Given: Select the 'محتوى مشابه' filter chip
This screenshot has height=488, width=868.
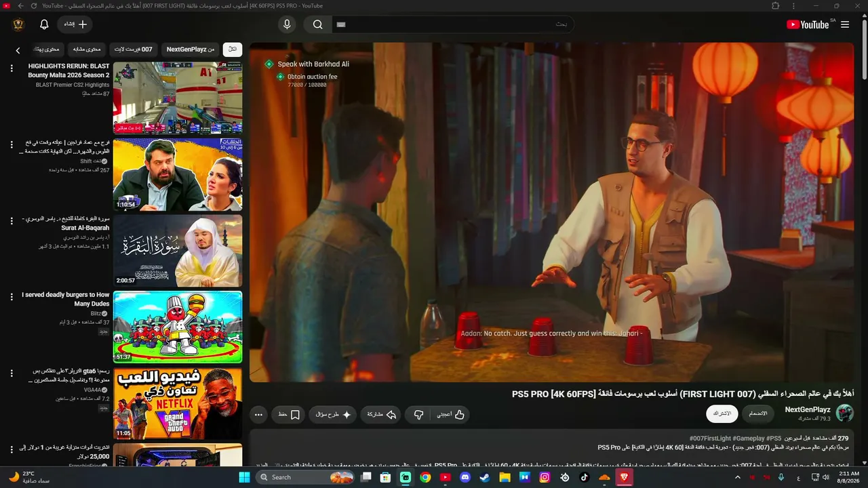Looking at the screenshot, I should [x=87, y=49].
